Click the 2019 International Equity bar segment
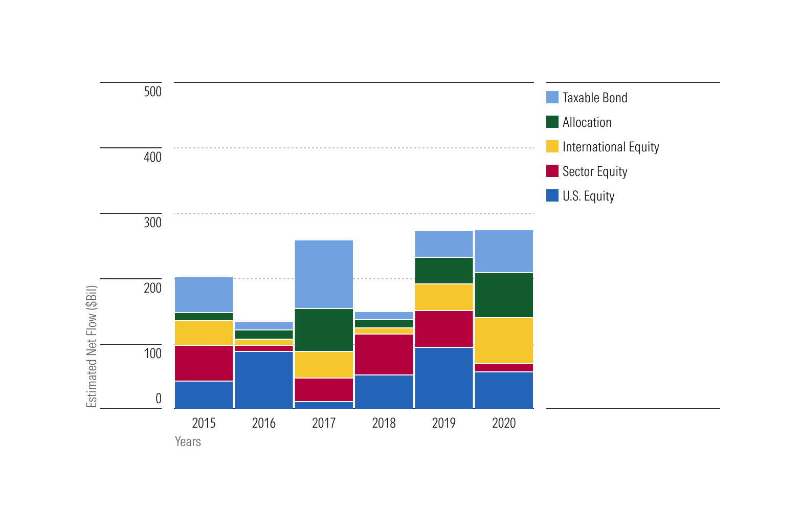Screen dimensions: 802x532 click(444, 297)
